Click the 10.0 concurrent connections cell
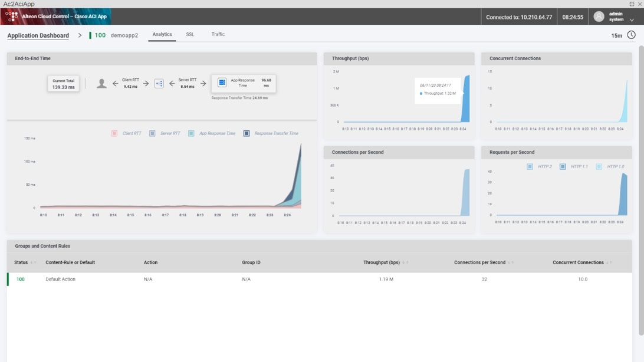The height and width of the screenshot is (362, 644). tap(583, 279)
